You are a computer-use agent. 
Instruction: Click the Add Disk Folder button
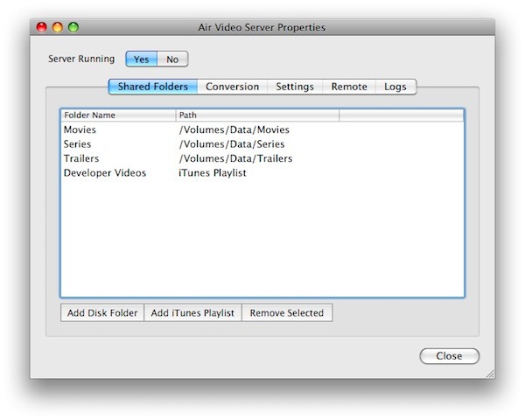coord(102,313)
